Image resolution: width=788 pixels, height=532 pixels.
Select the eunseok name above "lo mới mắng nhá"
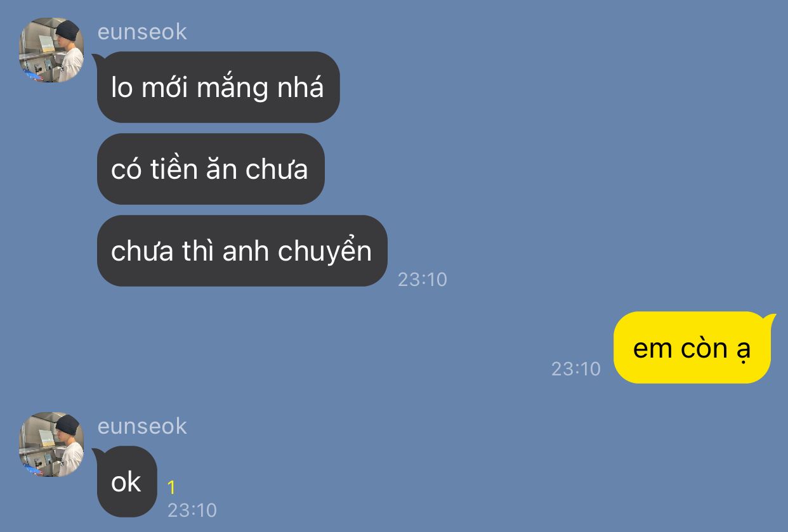(x=142, y=32)
